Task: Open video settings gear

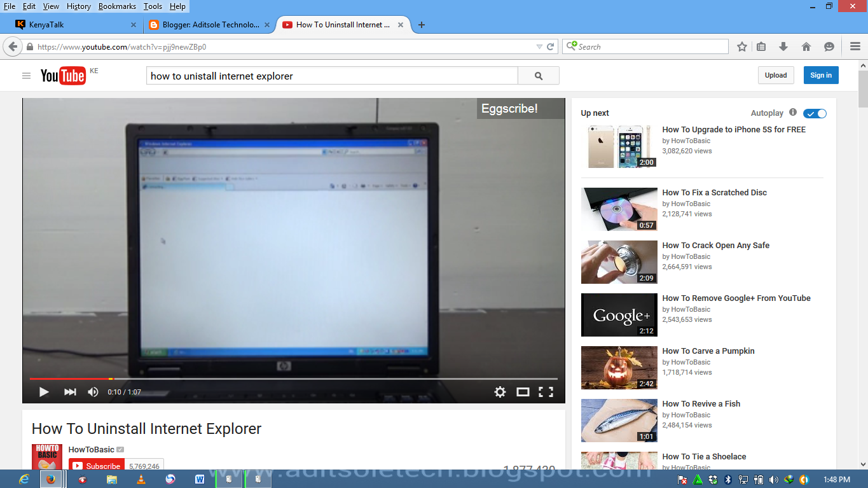Action: pyautogui.click(x=500, y=392)
